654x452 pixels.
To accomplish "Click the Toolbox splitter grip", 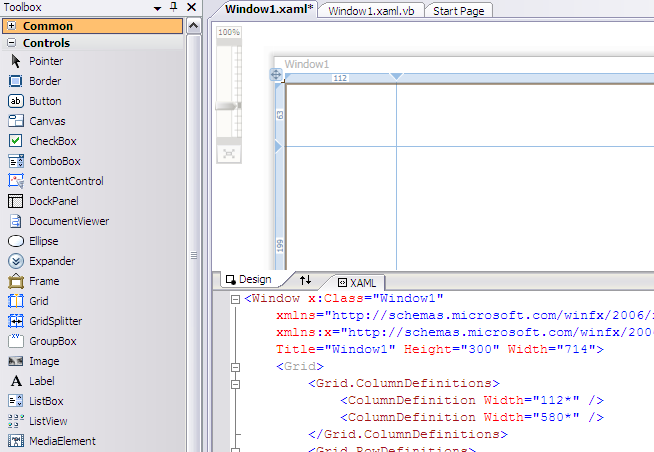I will (194, 255).
